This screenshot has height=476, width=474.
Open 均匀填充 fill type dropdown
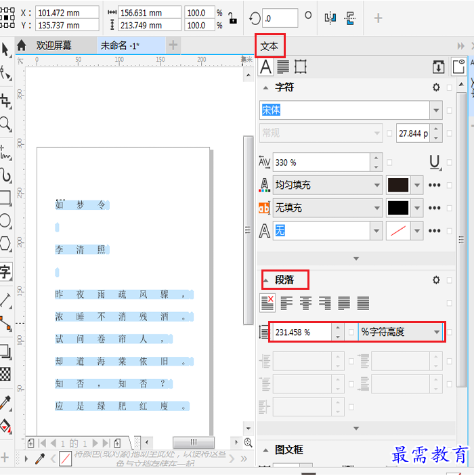[x=377, y=185]
